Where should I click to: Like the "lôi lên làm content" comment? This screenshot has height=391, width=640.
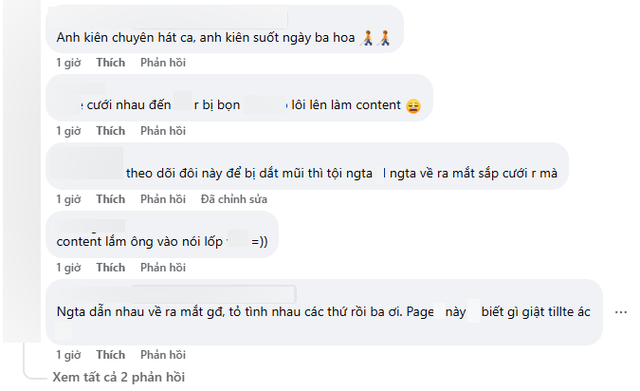111,131
